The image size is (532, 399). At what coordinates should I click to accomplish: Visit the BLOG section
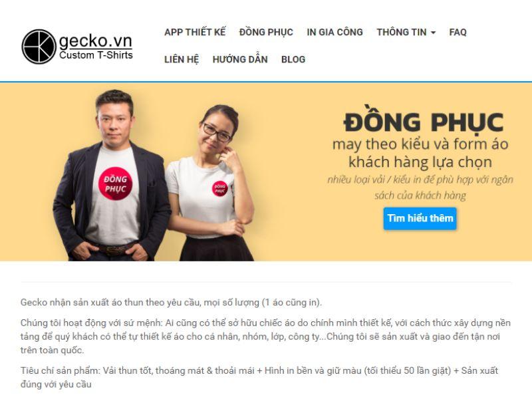[293, 59]
